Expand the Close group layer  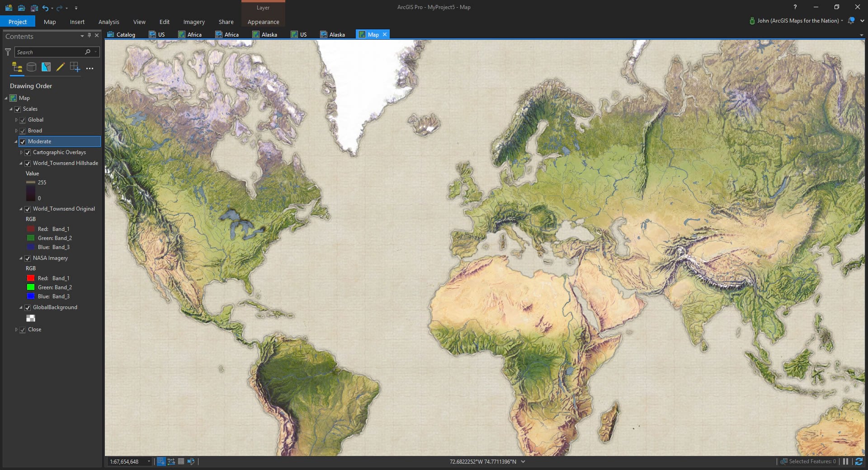pos(16,329)
